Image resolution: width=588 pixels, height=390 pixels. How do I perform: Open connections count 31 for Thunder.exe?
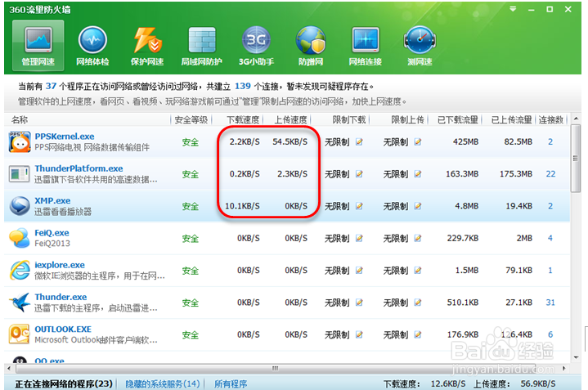click(550, 303)
